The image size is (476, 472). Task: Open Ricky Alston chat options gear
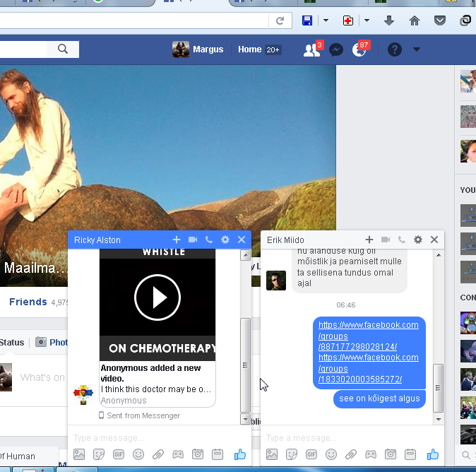pos(225,240)
